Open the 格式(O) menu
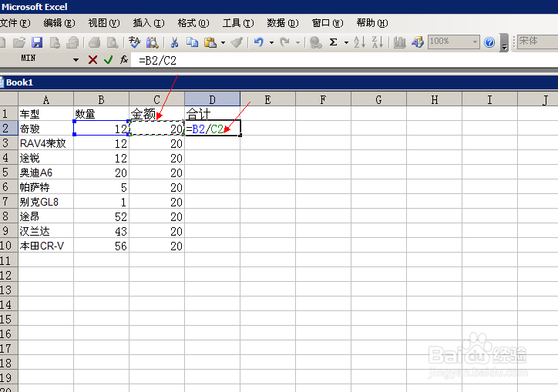Screen dimensions: 558x392 pos(193,23)
